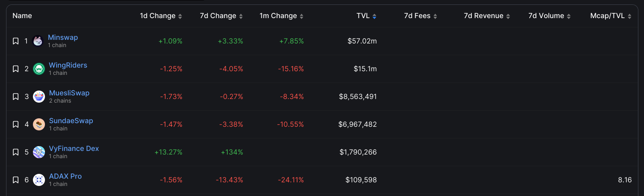Open the VyFinance Dex protocol page
This screenshot has height=196, width=644.
[74, 149]
